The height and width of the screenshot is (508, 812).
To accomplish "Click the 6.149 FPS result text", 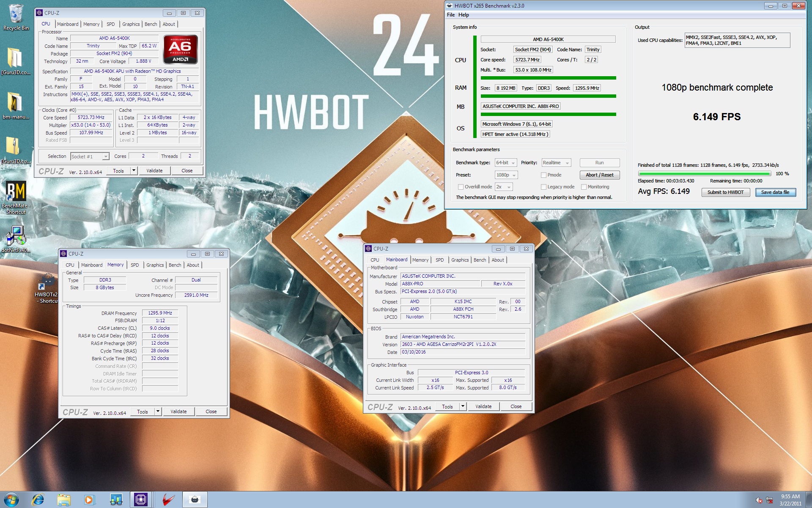I will [x=717, y=117].
